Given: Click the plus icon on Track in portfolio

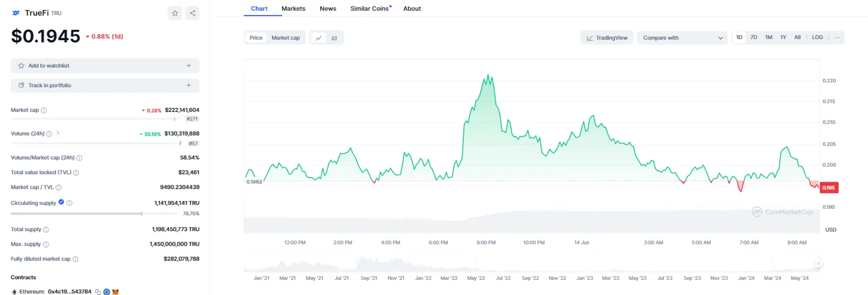Looking at the screenshot, I should tap(189, 85).
